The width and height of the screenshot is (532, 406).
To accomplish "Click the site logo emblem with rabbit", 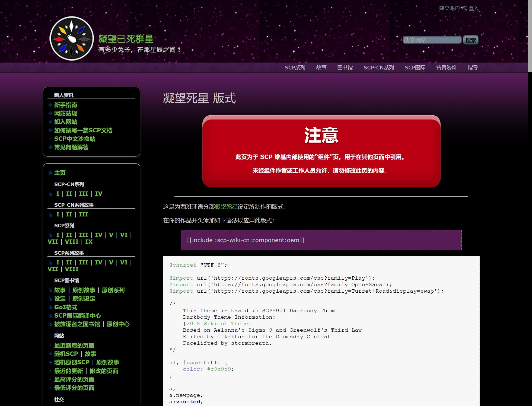I will (72, 38).
